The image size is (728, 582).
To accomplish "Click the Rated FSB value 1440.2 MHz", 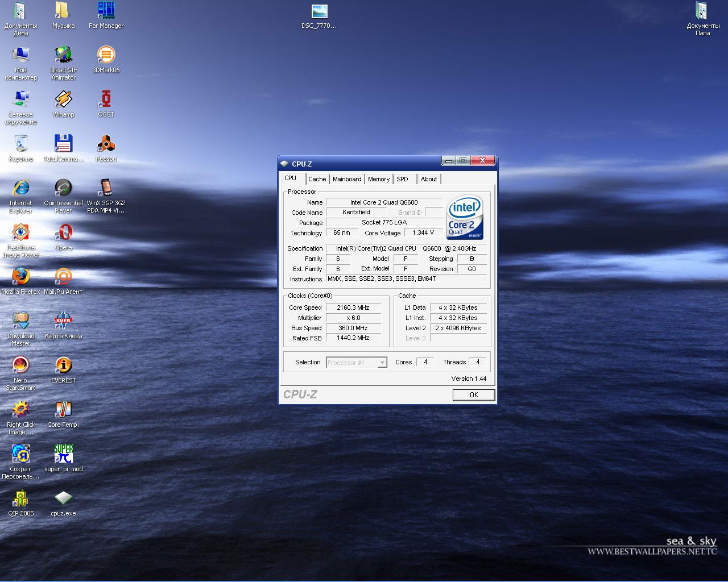I will point(353,338).
